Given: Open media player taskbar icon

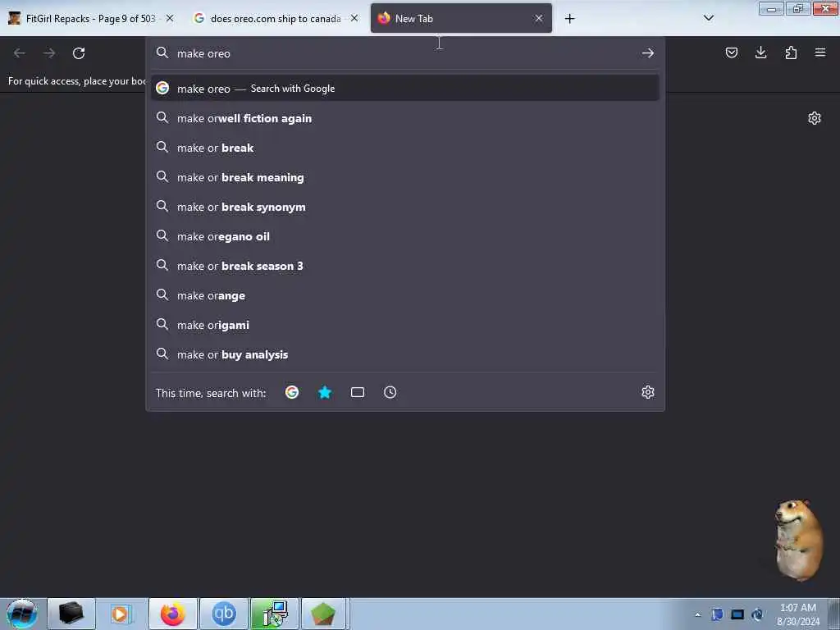Looking at the screenshot, I should tap(121, 614).
